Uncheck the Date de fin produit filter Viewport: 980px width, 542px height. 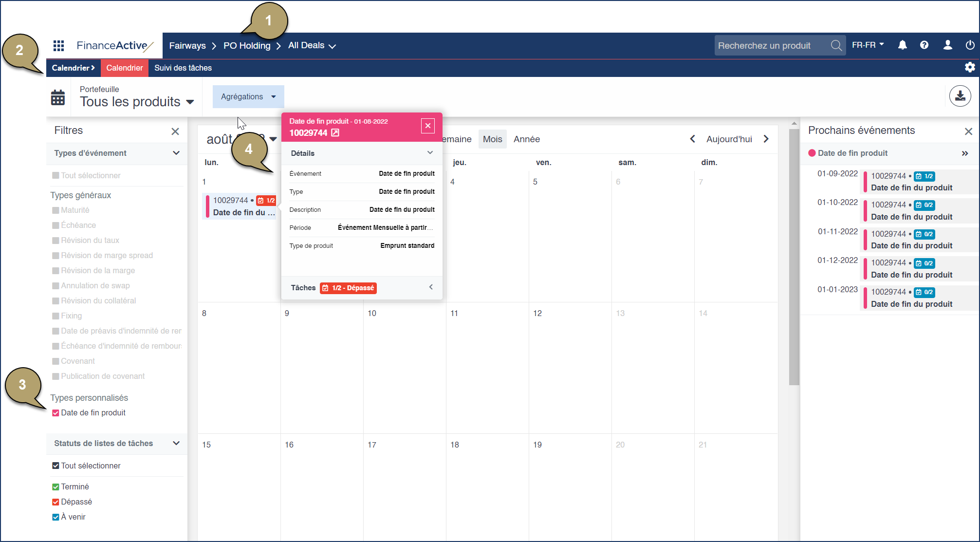tap(55, 412)
